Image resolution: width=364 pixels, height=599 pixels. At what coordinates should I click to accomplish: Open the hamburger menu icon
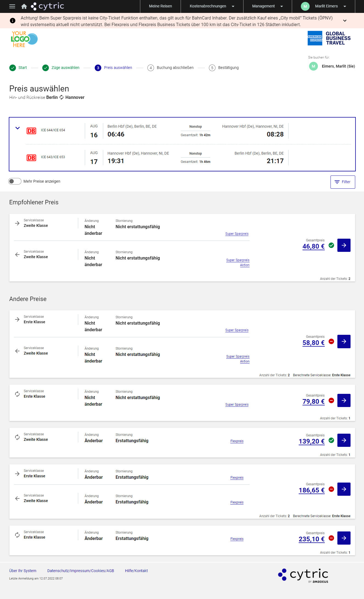(x=12, y=6)
